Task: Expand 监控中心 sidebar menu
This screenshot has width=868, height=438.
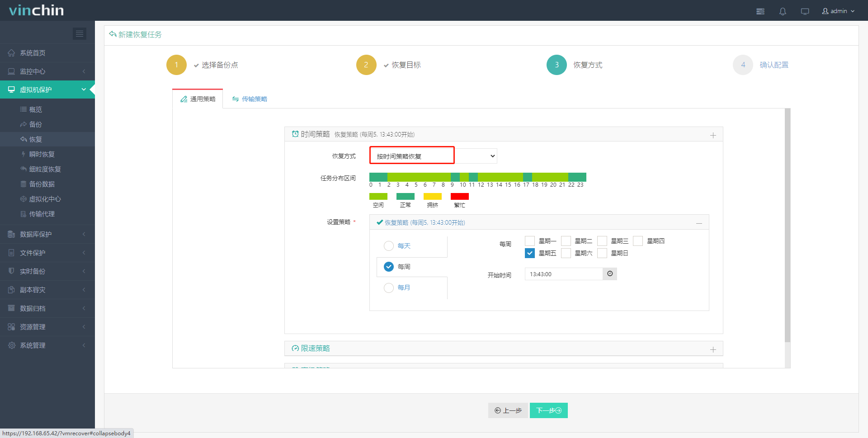Action: (x=47, y=71)
